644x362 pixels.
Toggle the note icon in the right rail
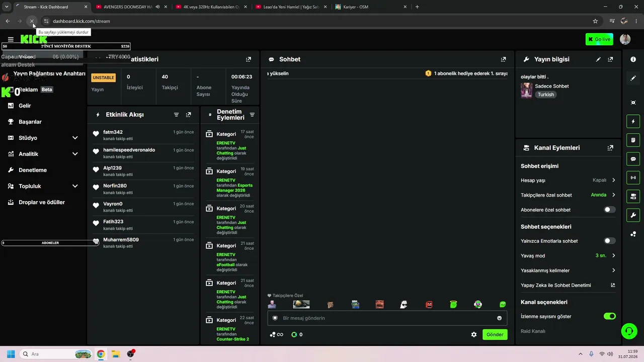click(x=633, y=140)
